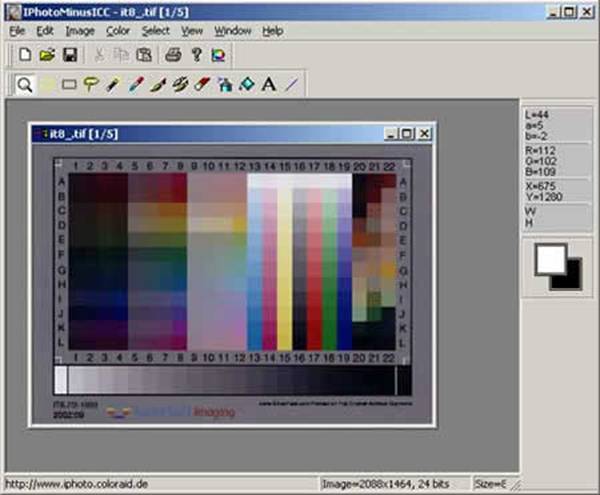Save the image with the floppy icon
The height and width of the screenshot is (495, 600).
[x=70, y=54]
